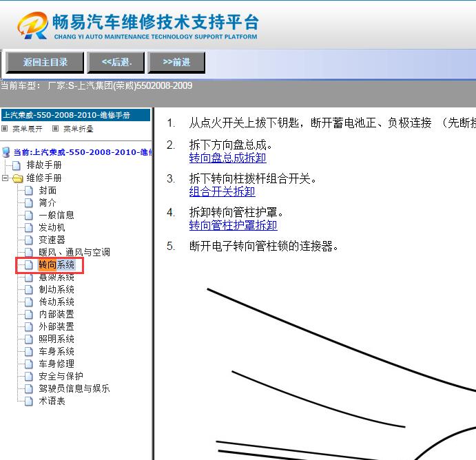Open the 维修手册 tree label

(x=44, y=178)
